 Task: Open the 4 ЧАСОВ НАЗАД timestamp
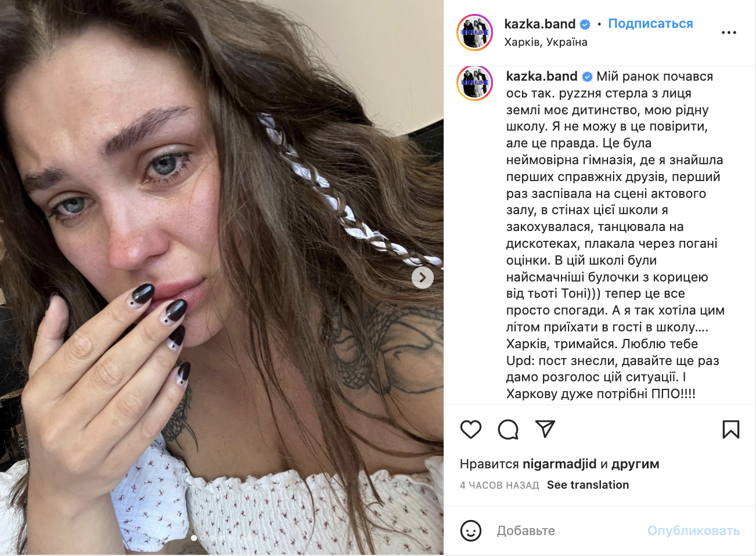pos(499,485)
